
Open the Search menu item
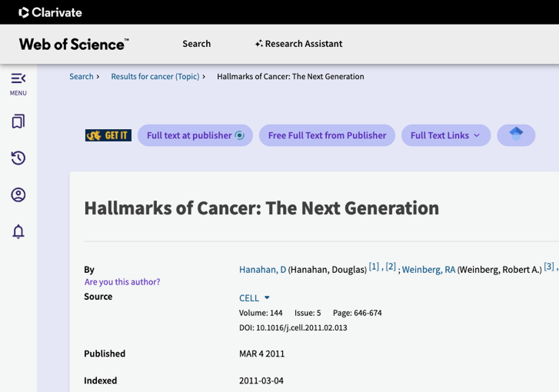point(196,44)
